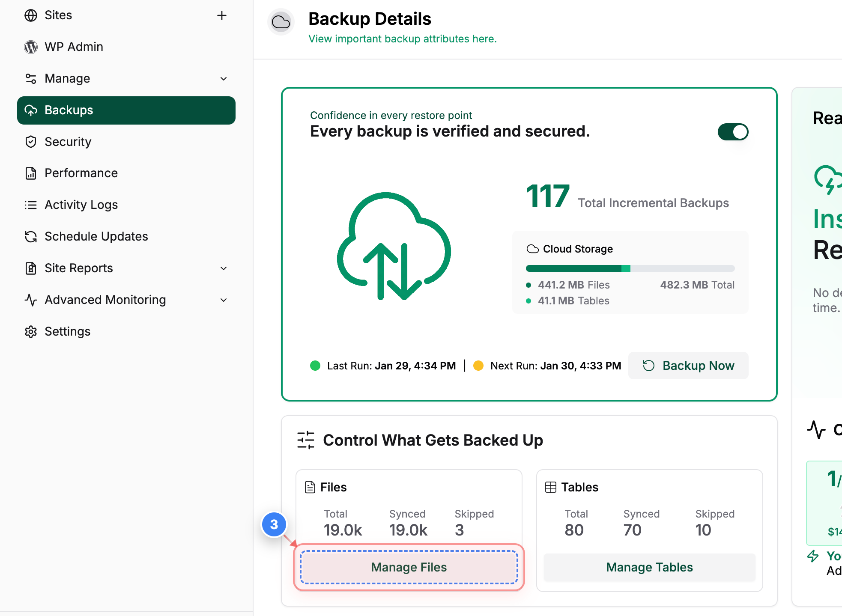Click the WordPress logo icon for WP Admin
The width and height of the screenshot is (842, 616).
tap(31, 47)
